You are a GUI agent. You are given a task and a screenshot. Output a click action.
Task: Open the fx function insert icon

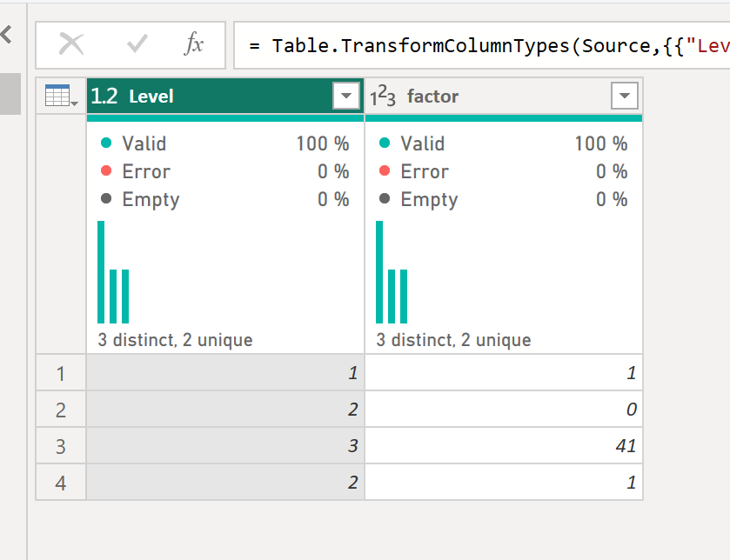coord(194,44)
